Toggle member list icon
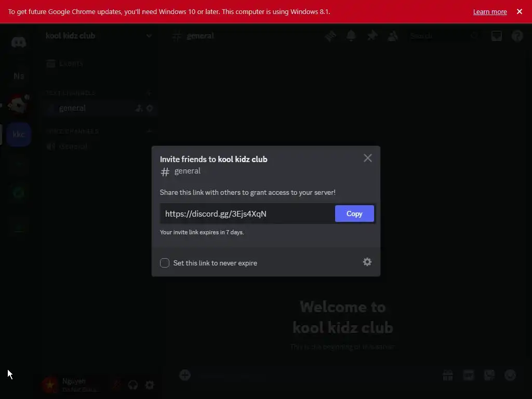 (393, 36)
